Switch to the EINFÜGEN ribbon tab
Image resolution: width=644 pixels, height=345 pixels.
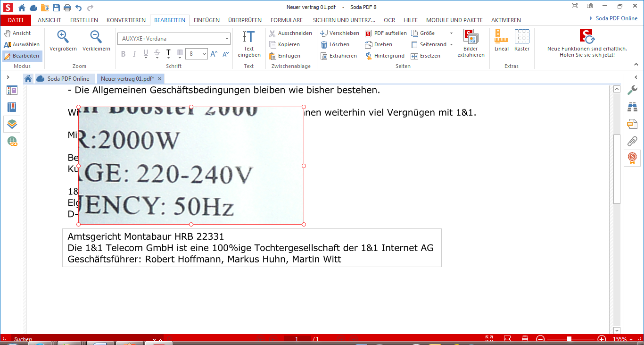coord(207,20)
